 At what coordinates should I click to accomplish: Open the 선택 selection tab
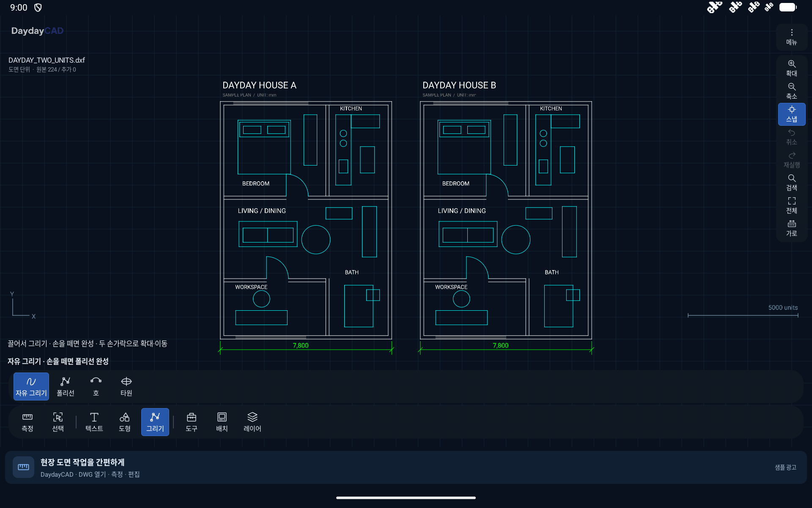58,422
